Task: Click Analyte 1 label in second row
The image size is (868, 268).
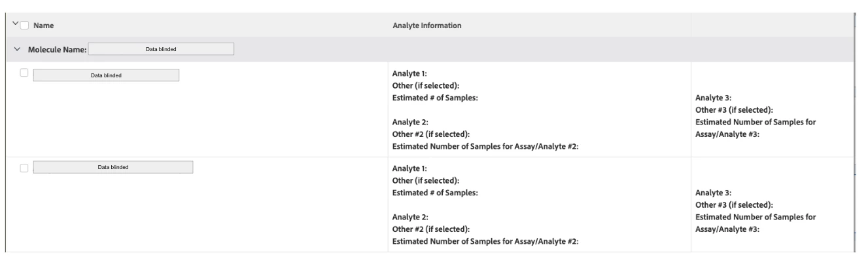Action: (409, 168)
